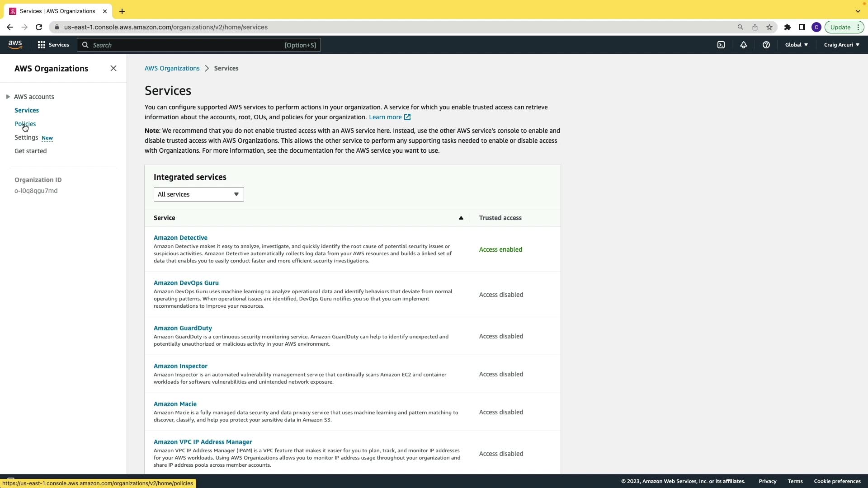Click the browser share icon
Image resolution: width=868 pixels, height=488 pixels.
click(x=755, y=27)
